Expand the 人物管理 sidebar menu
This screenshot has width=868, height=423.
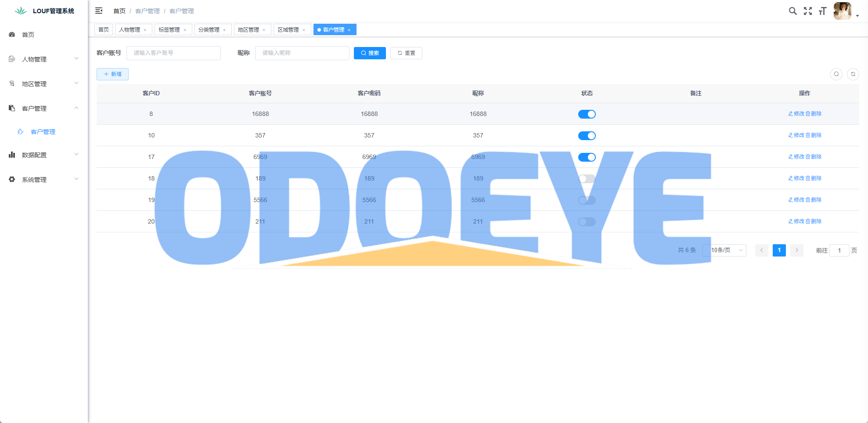click(x=43, y=59)
